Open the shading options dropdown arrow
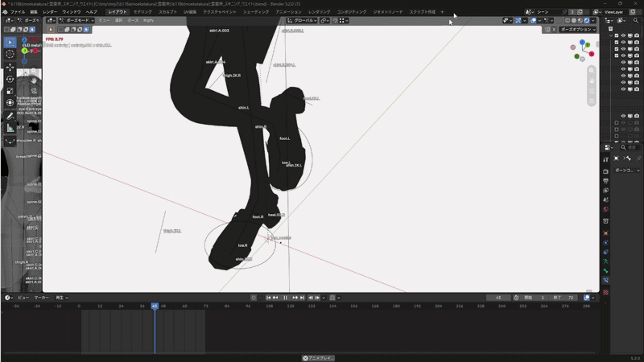 click(x=593, y=21)
